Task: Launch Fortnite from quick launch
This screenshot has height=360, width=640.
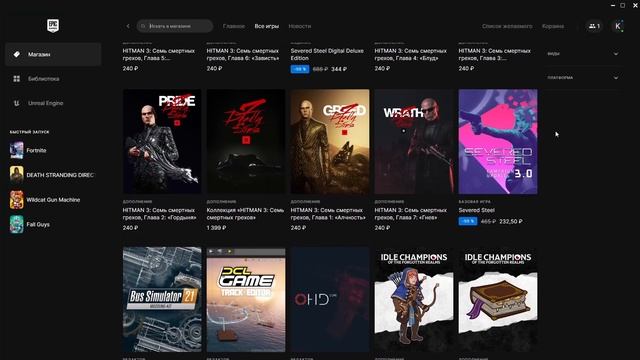Action: coord(53,150)
